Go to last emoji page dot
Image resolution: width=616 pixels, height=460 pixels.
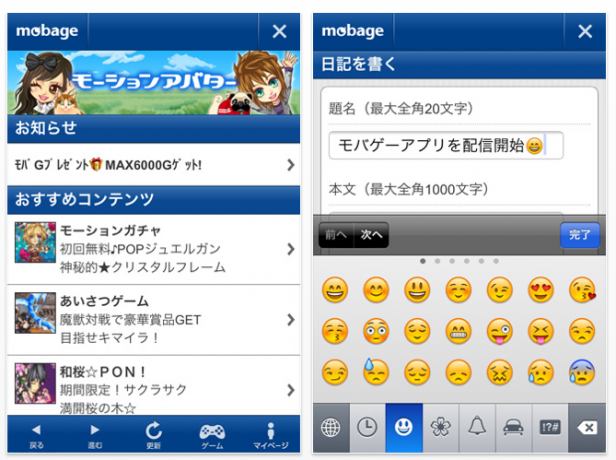coord(496,261)
